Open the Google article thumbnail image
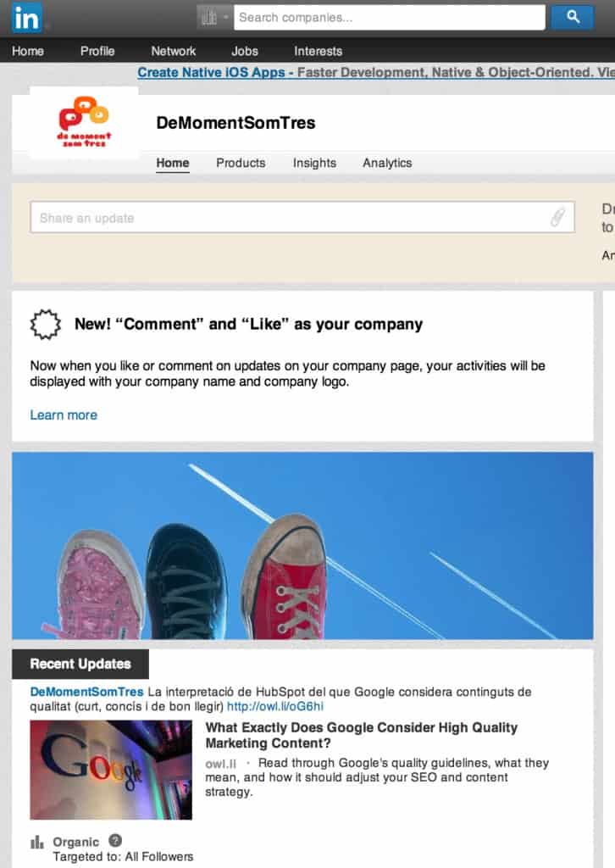Screen dimensions: 615x868 [x=111, y=770]
